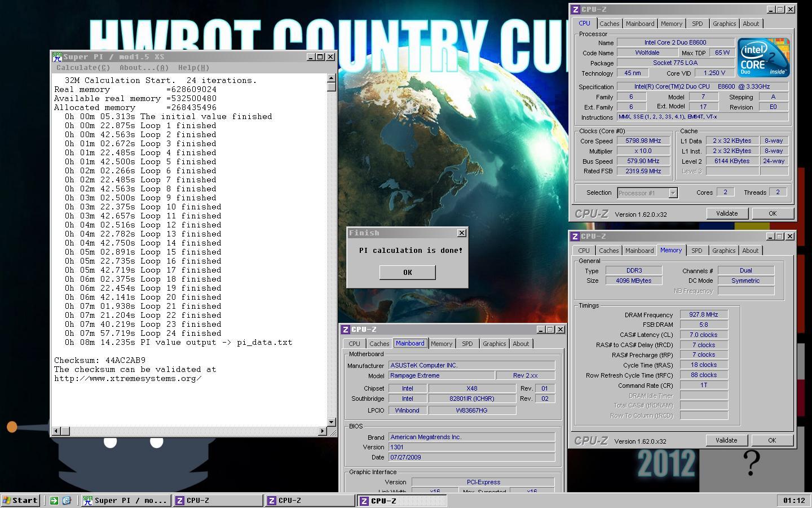Click the Core Speed value 5798.98 MHz
This screenshot has height=508, width=812.
click(x=643, y=141)
